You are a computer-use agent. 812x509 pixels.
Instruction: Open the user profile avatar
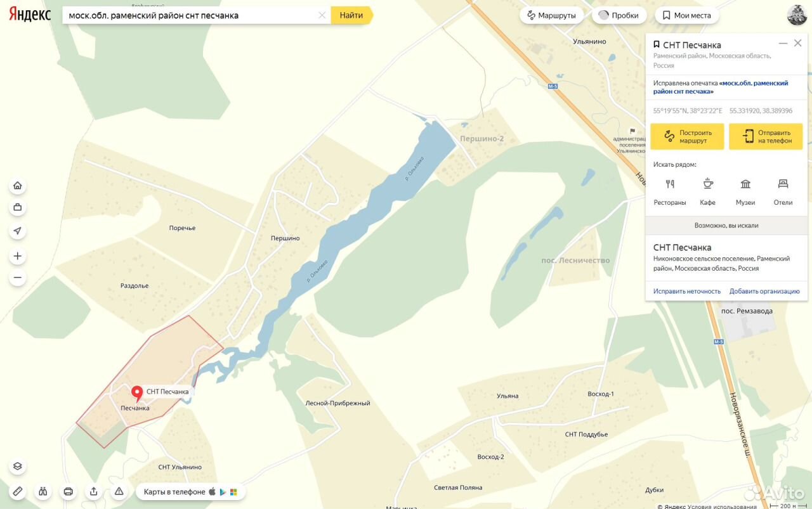(797, 15)
